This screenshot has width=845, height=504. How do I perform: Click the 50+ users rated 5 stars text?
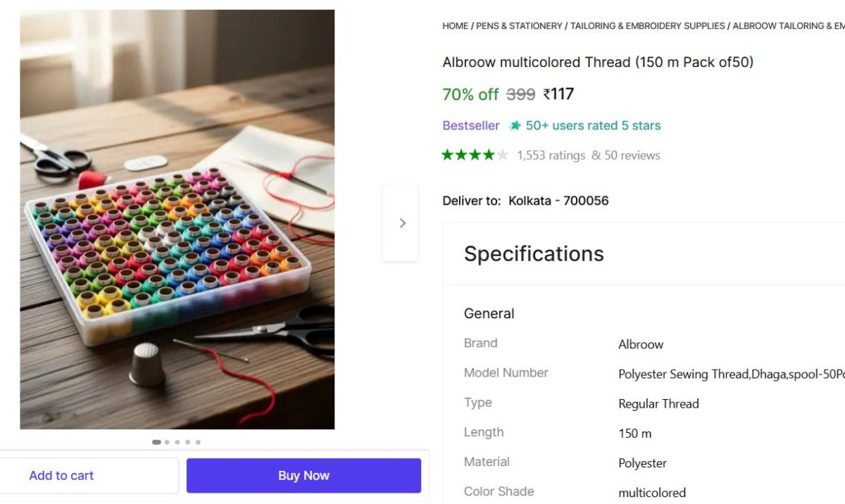coord(593,126)
